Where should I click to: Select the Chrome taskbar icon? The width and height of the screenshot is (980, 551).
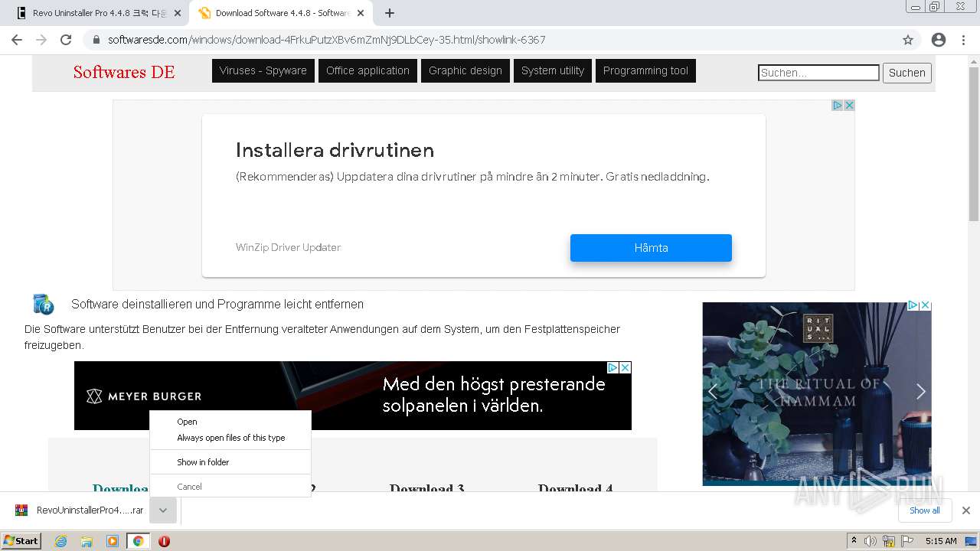[x=139, y=541]
